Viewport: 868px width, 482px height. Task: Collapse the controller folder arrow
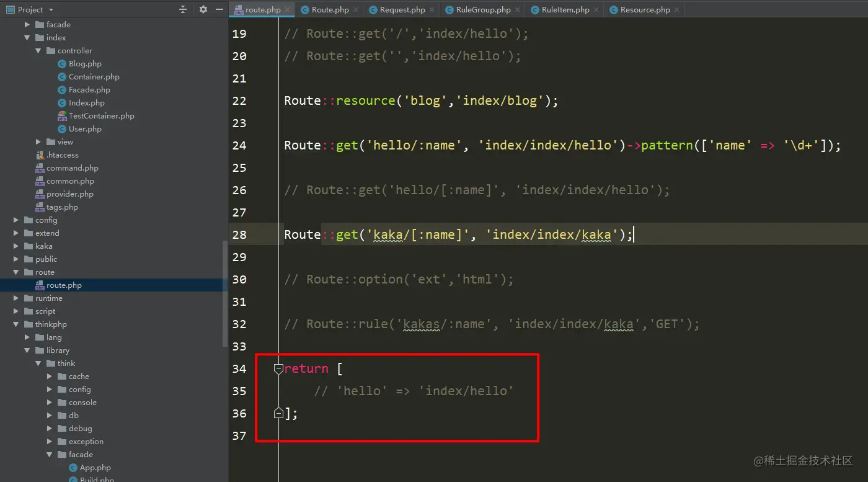tap(38, 51)
